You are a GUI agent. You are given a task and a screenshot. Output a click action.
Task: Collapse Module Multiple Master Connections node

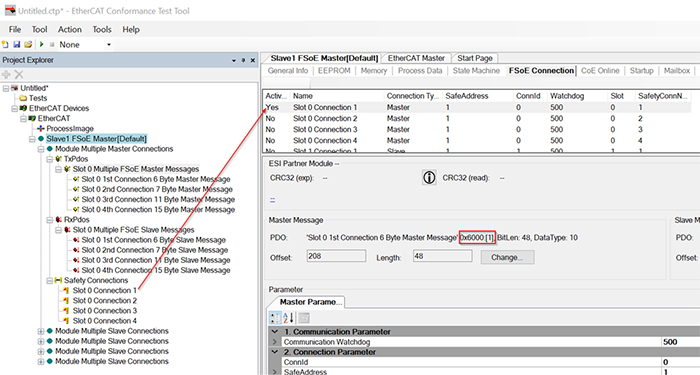pos(41,149)
